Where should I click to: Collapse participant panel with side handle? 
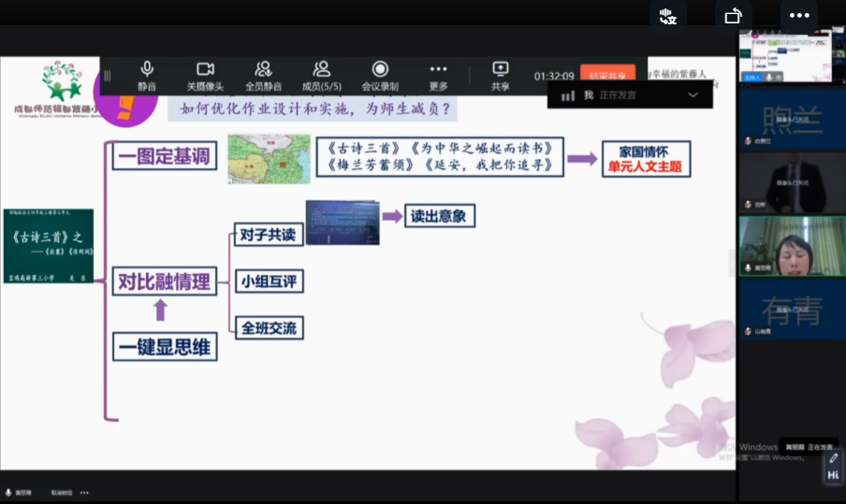(733, 264)
